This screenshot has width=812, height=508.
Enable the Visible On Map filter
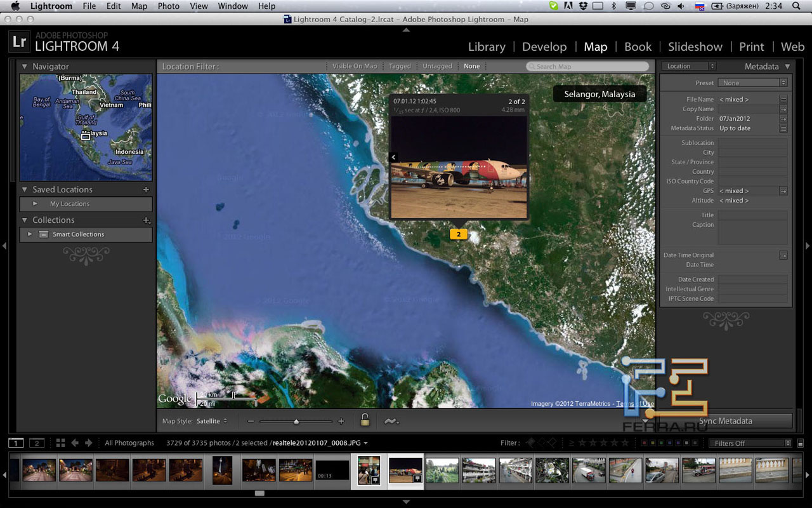[x=355, y=66]
